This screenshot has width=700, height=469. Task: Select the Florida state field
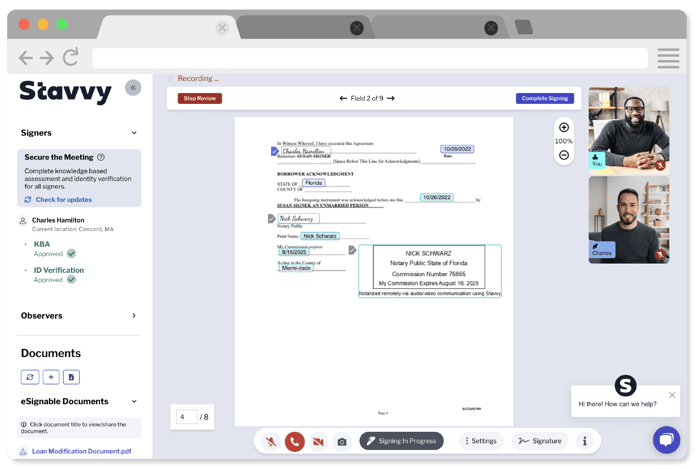click(x=314, y=183)
